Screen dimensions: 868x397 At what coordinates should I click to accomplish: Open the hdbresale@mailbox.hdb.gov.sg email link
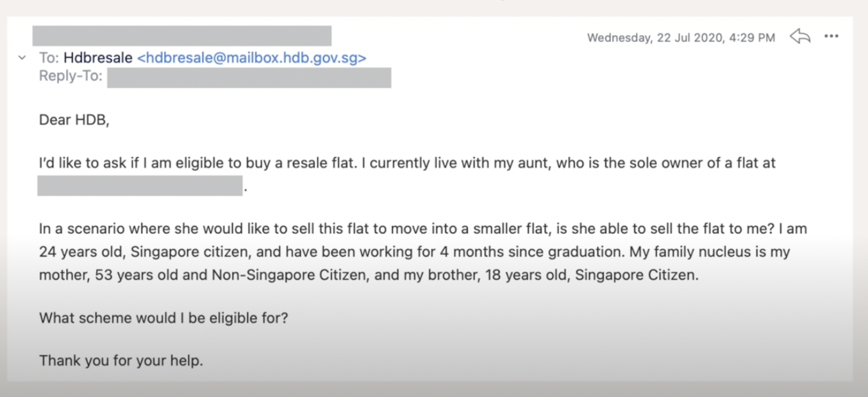tap(252, 58)
